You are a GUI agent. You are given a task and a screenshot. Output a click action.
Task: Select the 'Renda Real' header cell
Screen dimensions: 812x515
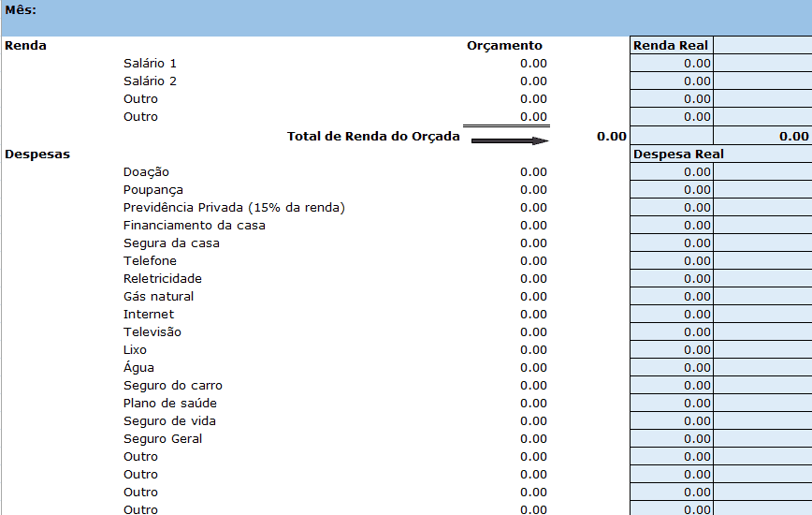[x=672, y=46]
